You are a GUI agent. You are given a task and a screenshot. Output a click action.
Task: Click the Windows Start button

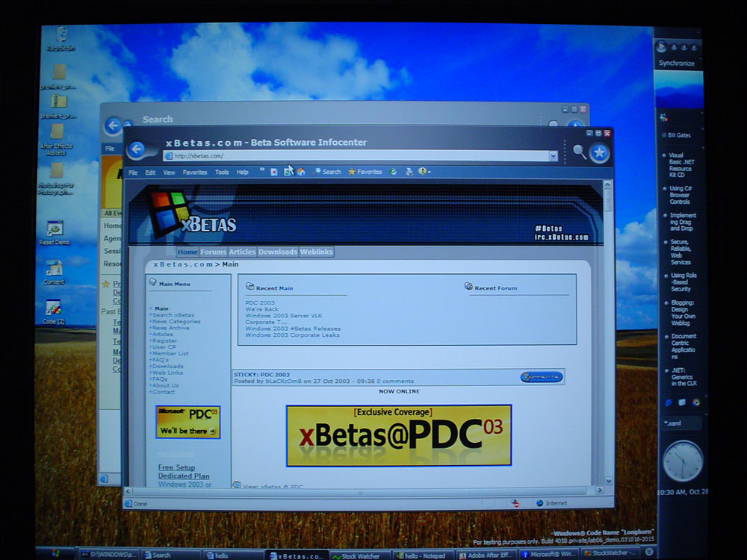click(x=55, y=553)
